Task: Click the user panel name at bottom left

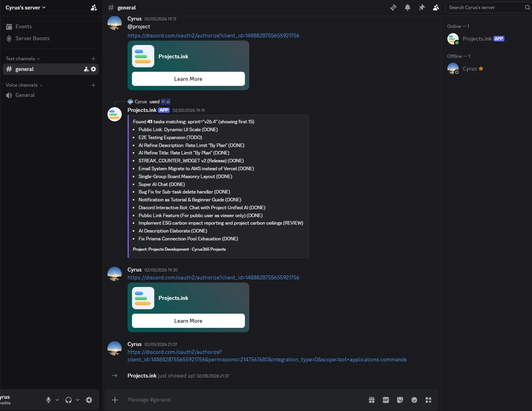Action: pyautogui.click(x=5, y=397)
